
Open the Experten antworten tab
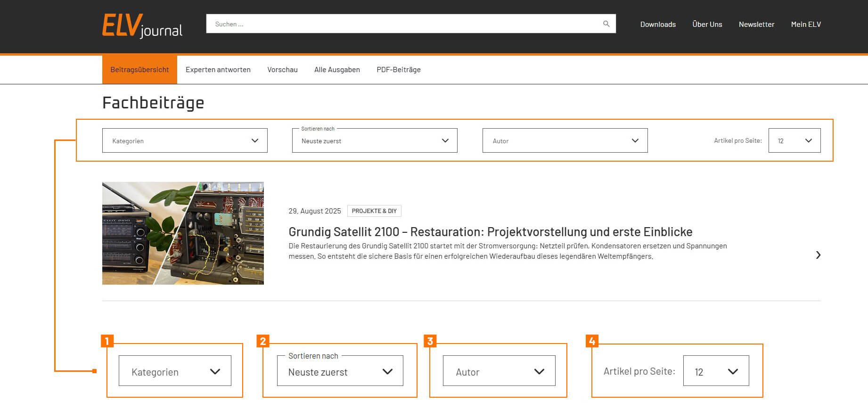(x=218, y=70)
